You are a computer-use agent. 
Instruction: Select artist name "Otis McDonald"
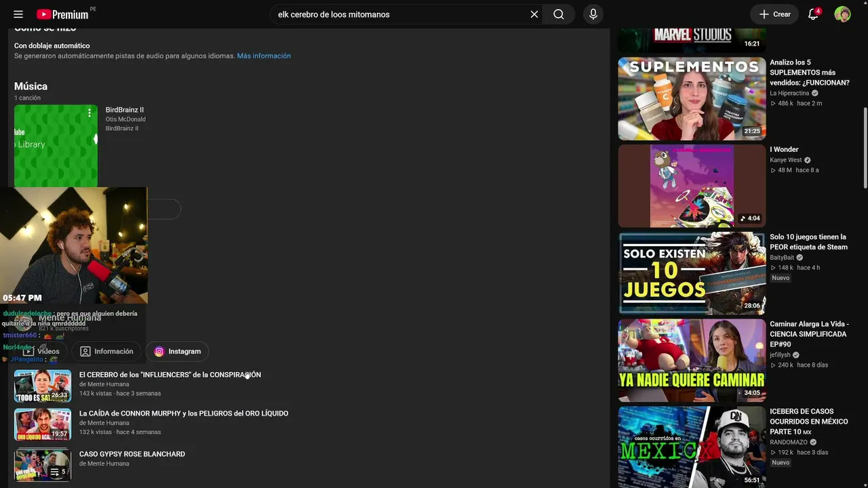point(125,119)
